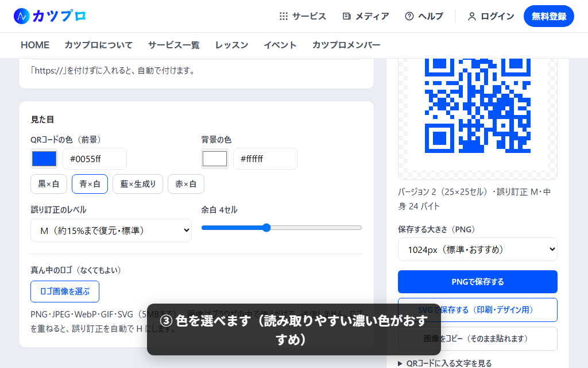
Task: Click the ロゴ画像を選ぶ button
Action: 65,292
